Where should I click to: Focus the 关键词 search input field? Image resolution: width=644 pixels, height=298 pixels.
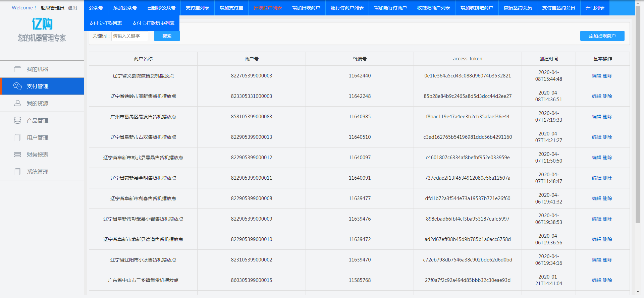[x=129, y=36]
